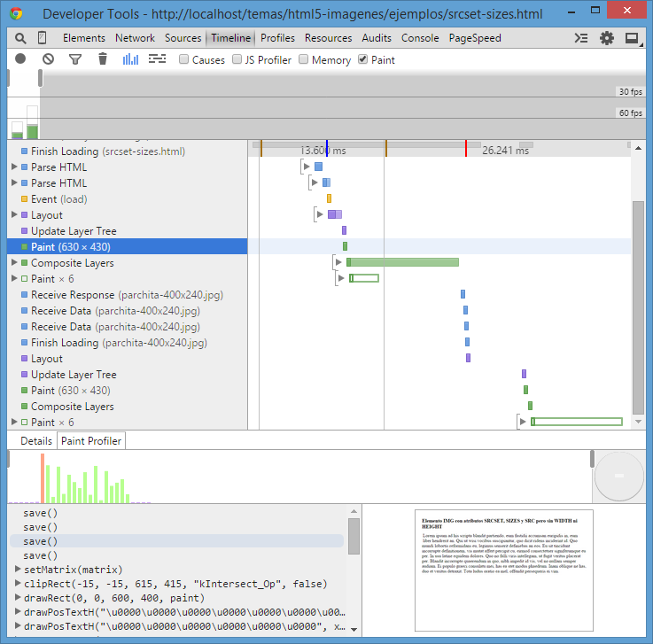
Task: Show the console drawer icon
Action: [x=581, y=38]
